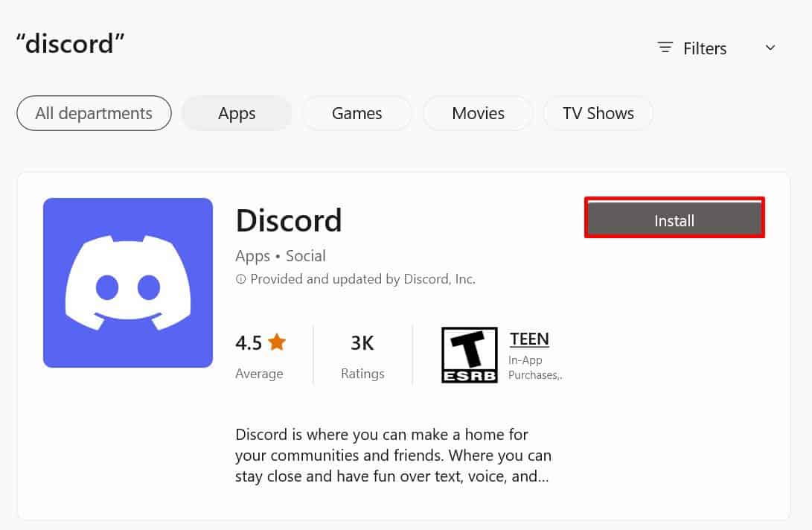Click "Provided and updated by Discord, Inc." text
Screen dimensions: 812x530
(362, 279)
